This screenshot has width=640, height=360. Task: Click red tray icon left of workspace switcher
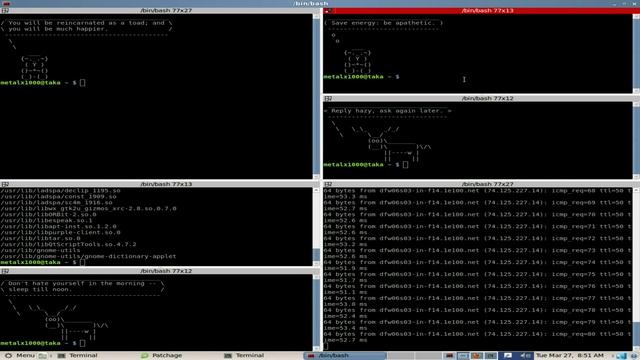coord(449,356)
